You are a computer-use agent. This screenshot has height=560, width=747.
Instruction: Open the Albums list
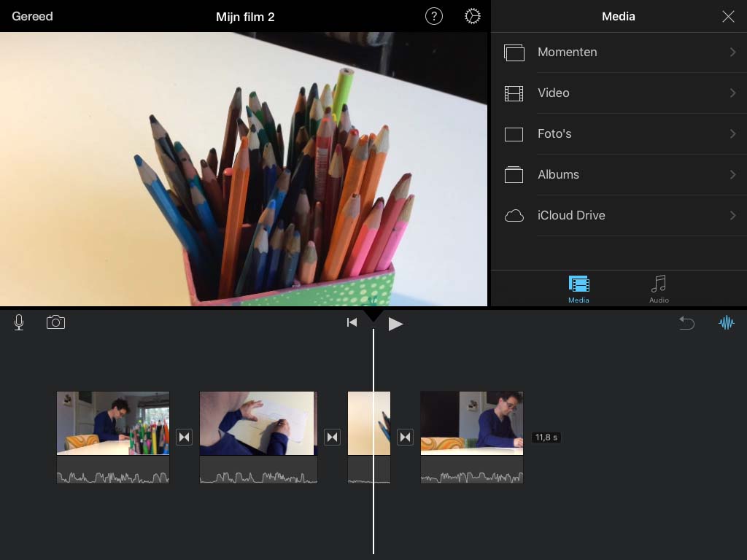click(619, 175)
